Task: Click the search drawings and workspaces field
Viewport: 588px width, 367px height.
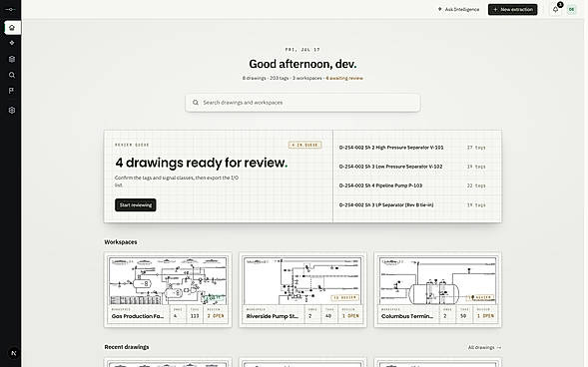Action: [302, 103]
